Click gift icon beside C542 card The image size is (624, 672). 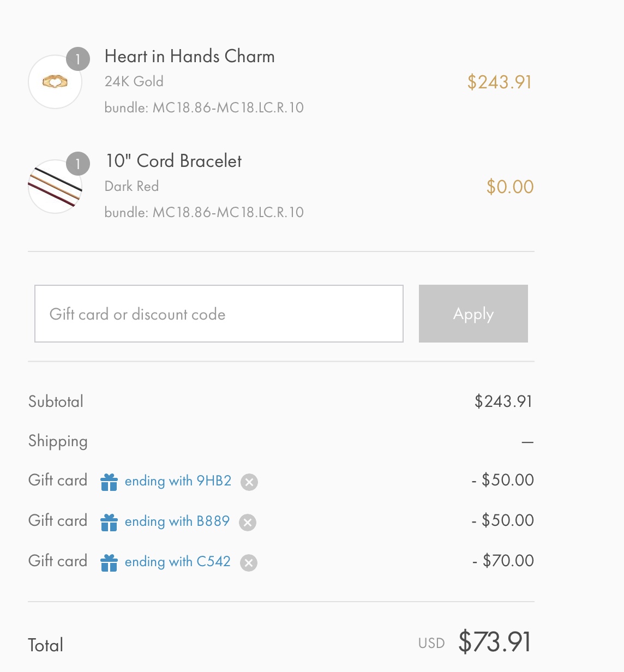109,562
